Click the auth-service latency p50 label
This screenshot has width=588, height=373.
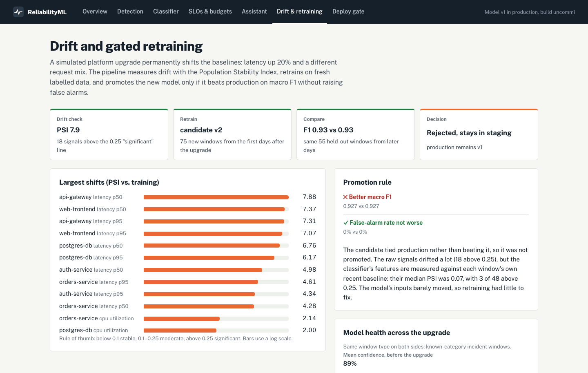pos(91,270)
